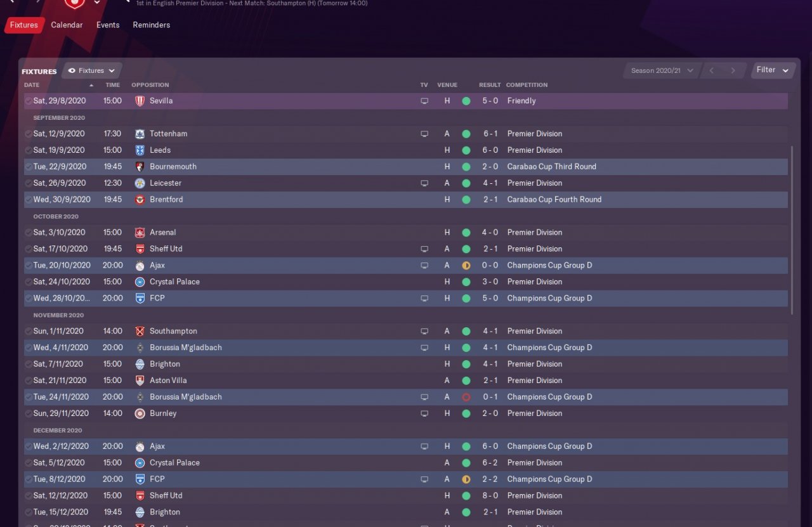Click green win indicator on the Leeds match
This screenshot has height=527, width=812.
pos(466,150)
